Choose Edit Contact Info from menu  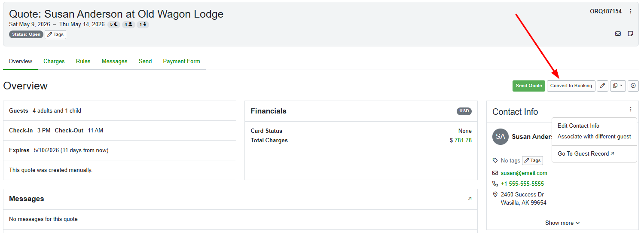click(x=578, y=126)
